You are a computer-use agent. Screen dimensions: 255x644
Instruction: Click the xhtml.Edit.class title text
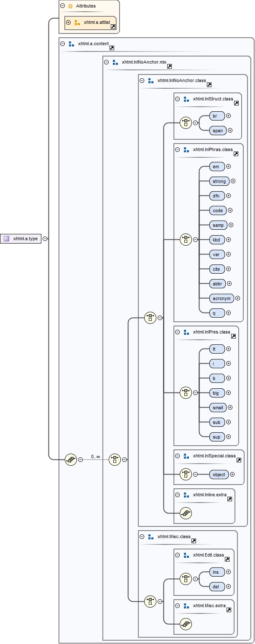[x=209, y=555]
